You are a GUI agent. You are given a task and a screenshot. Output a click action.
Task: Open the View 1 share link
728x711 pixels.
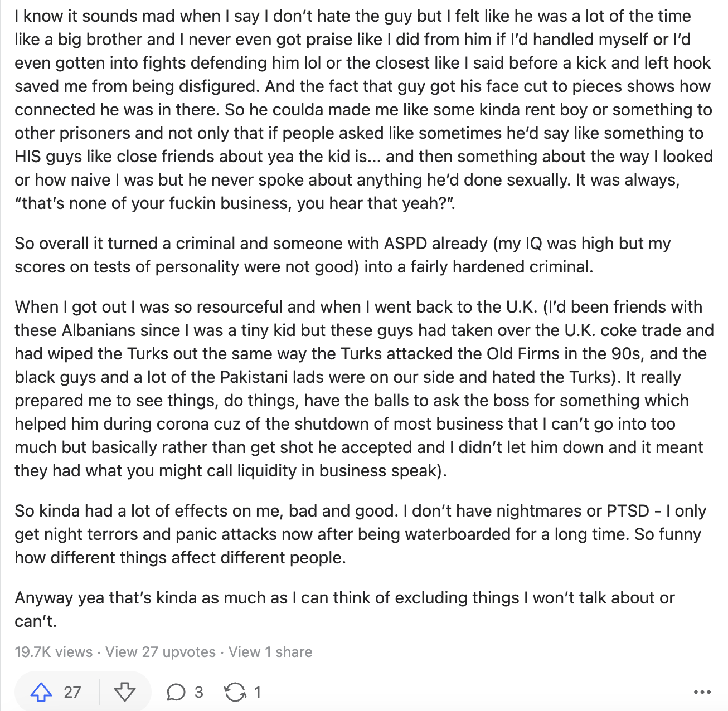[x=270, y=652]
